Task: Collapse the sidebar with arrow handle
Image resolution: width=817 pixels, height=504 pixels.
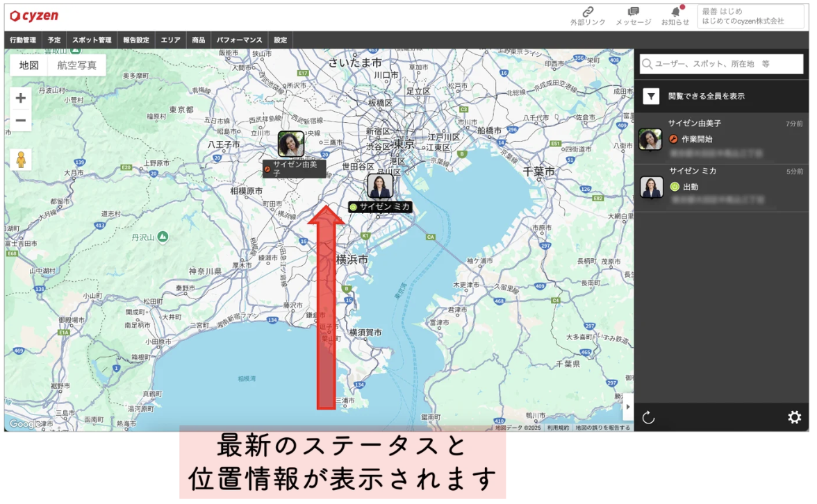Action: (628, 407)
